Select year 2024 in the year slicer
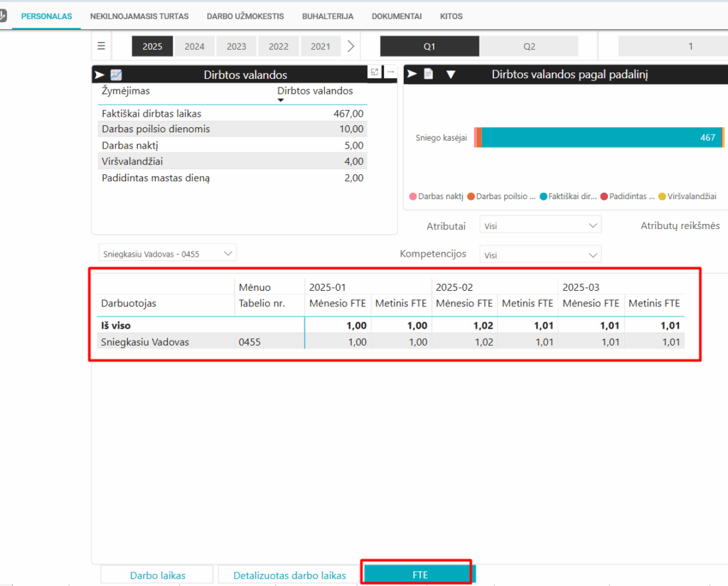The height and width of the screenshot is (586, 728). pos(194,46)
